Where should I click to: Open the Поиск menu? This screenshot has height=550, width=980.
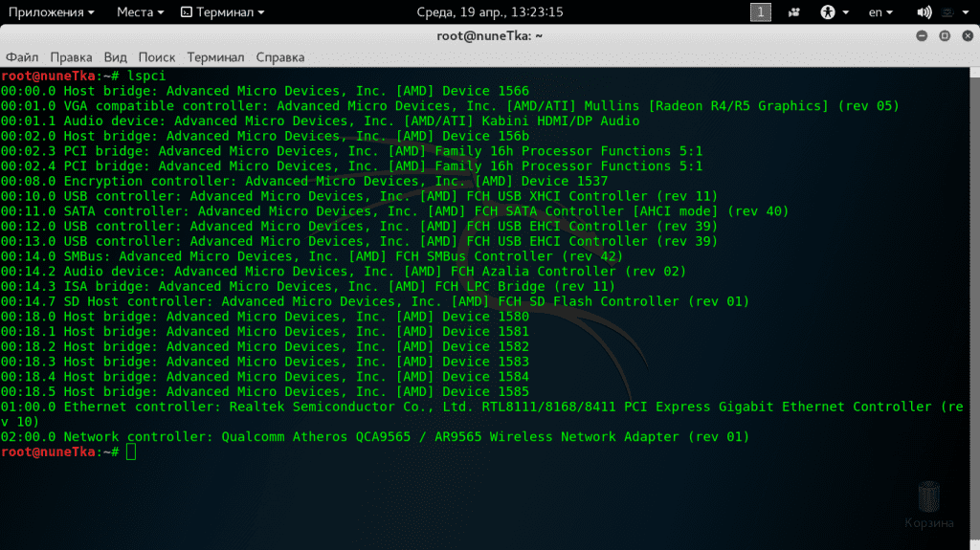(x=157, y=57)
